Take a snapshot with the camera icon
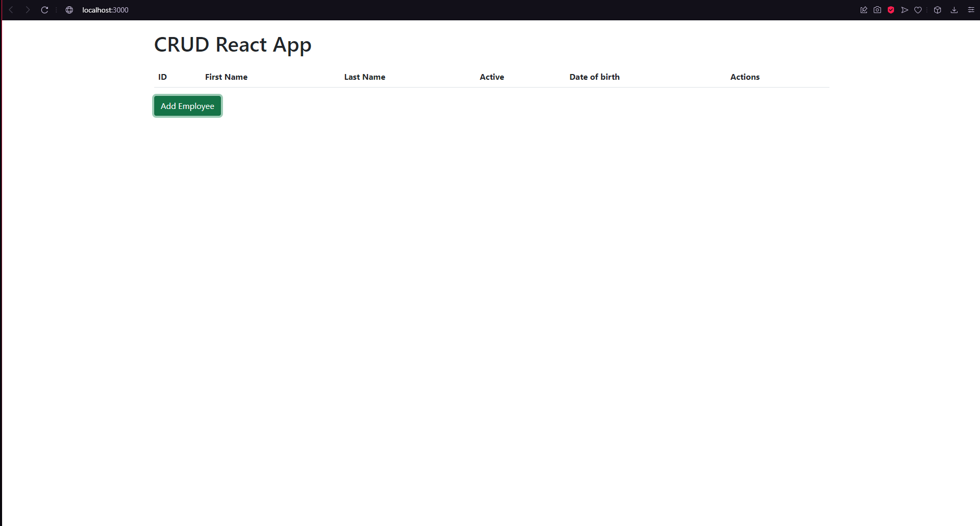 (877, 10)
